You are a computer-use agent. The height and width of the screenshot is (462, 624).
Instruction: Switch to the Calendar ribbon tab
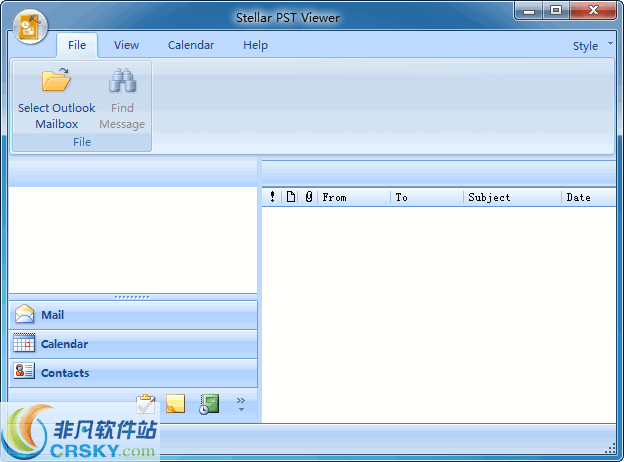(191, 45)
